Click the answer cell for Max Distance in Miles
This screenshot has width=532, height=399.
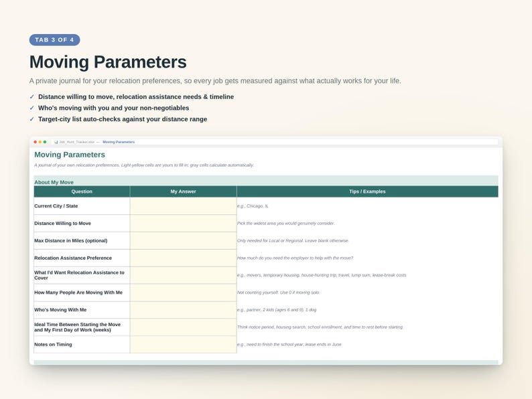[x=183, y=241]
